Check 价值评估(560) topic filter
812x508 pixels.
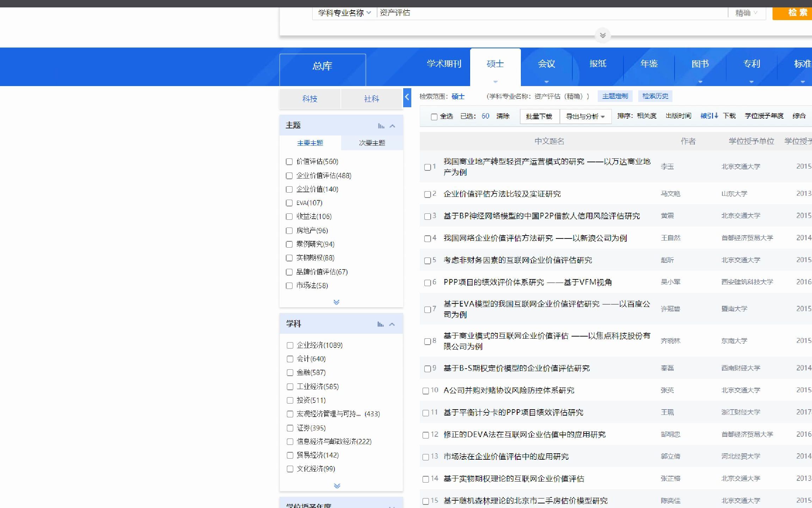[x=289, y=162]
